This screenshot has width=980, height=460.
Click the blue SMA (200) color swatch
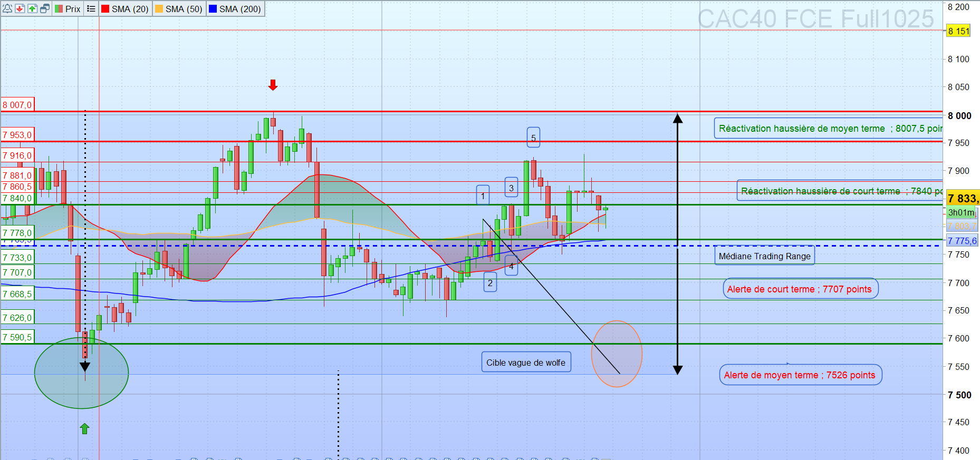pyautogui.click(x=213, y=9)
